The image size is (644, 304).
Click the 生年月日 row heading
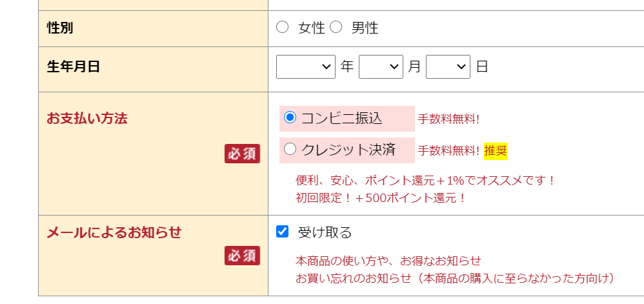click(74, 66)
